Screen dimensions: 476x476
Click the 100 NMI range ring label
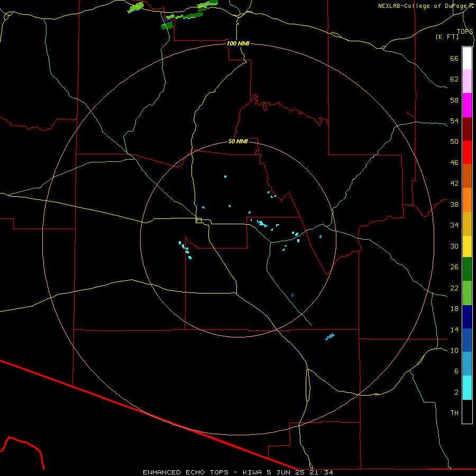click(238, 43)
